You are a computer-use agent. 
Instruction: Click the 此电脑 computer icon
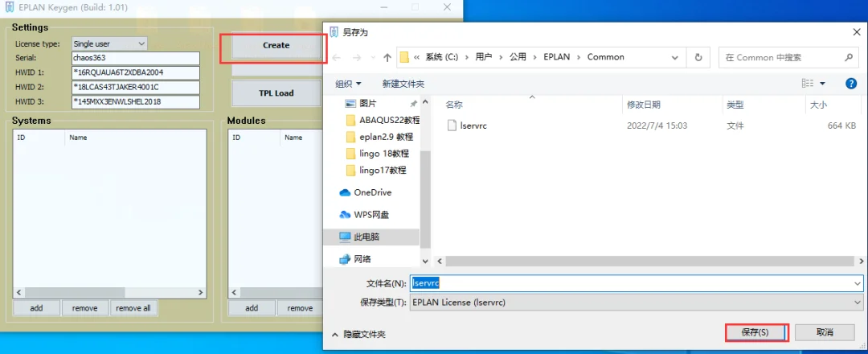(345, 237)
